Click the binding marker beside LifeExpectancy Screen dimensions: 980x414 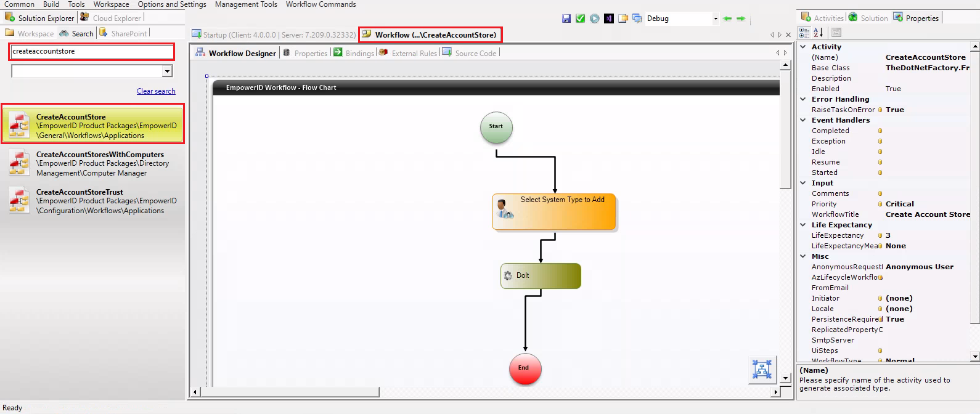880,235
